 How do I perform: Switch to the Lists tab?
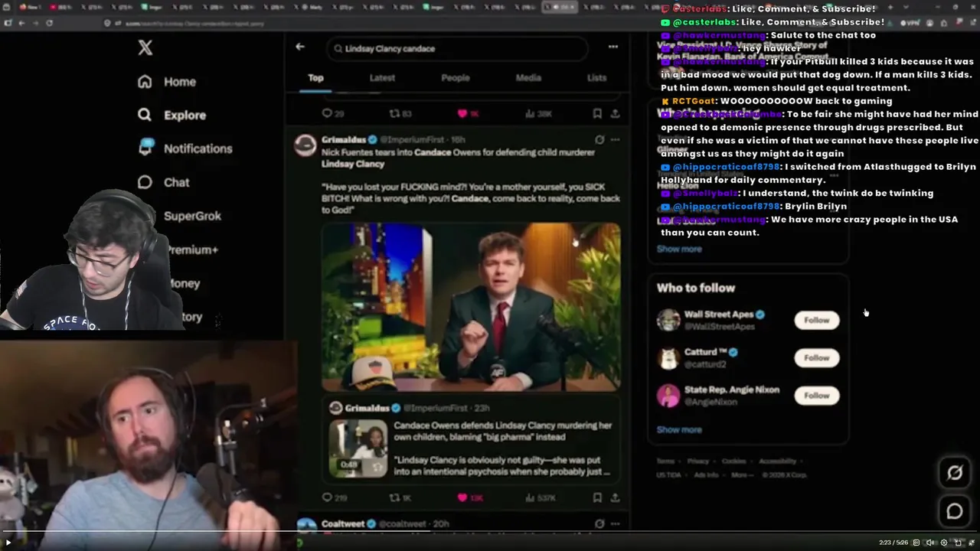596,77
